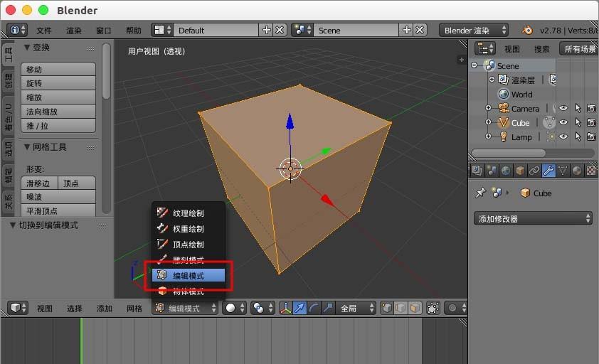Click the Cube mesh data icon in outliner

pyautogui.click(x=549, y=122)
